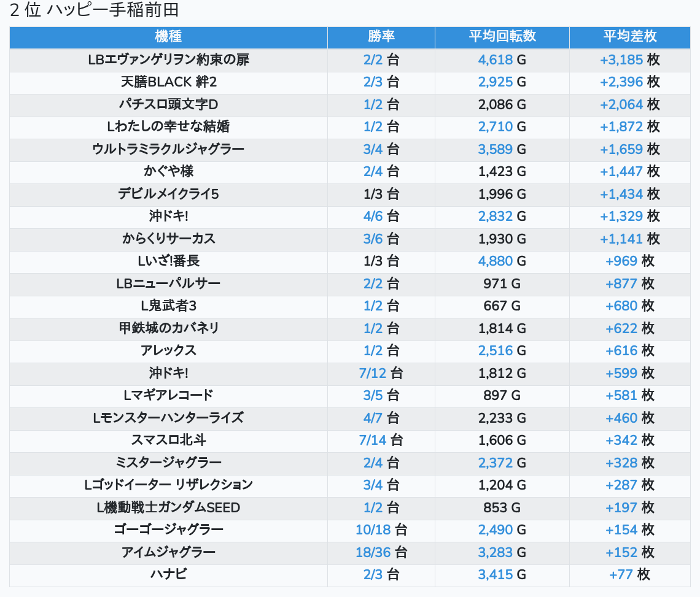
Task: Select the 18/36 台 win rate cell
Action: coord(381,552)
